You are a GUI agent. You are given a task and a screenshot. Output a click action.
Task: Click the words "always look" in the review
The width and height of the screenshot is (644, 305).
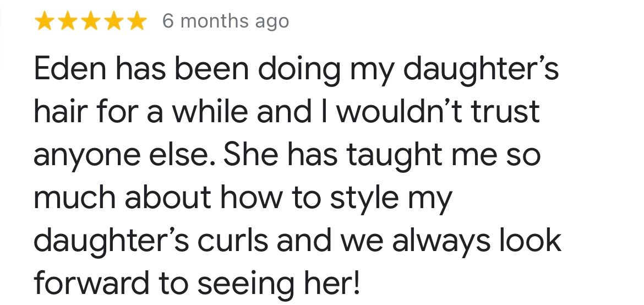(x=474, y=241)
